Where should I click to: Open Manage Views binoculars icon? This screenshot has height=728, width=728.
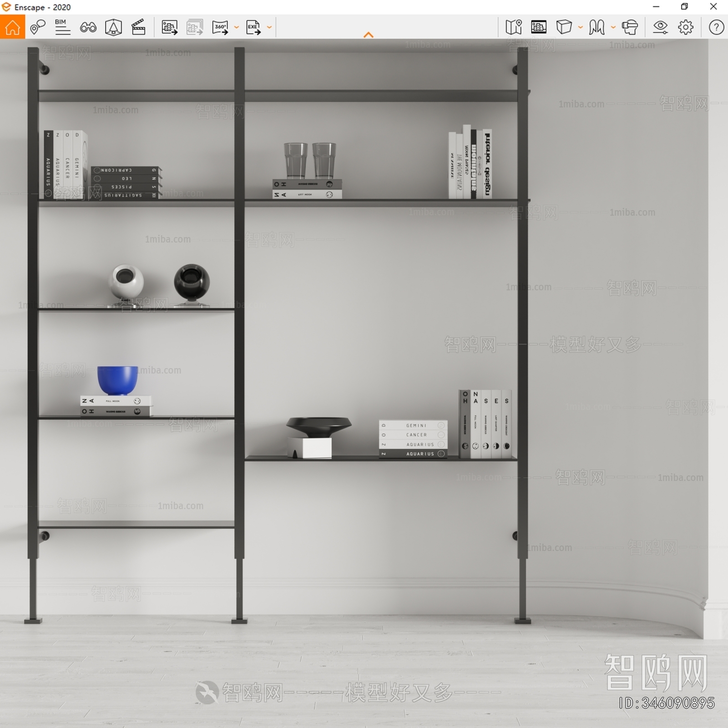(x=88, y=27)
